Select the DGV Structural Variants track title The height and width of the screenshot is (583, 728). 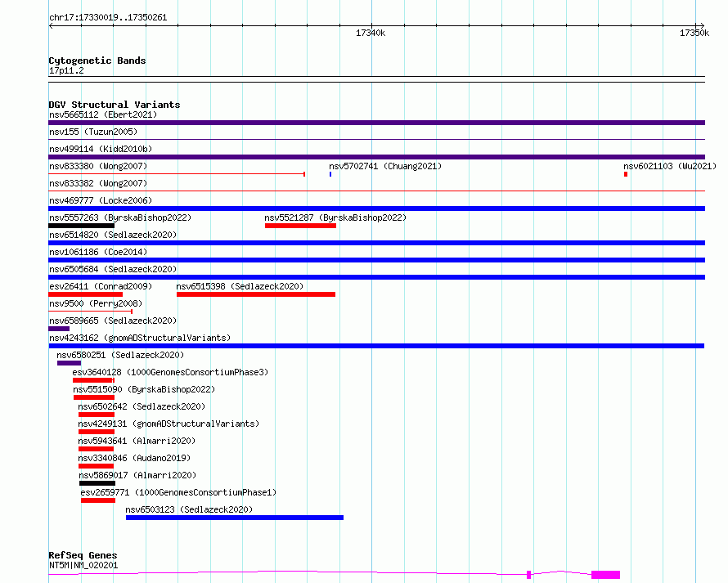tap(115, 105)
